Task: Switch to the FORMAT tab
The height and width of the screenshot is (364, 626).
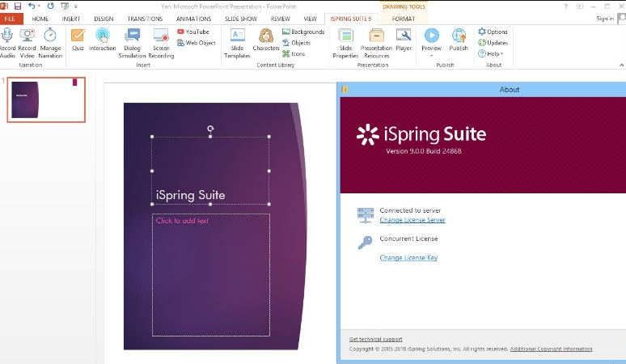Action: click(x=404, y=19)
